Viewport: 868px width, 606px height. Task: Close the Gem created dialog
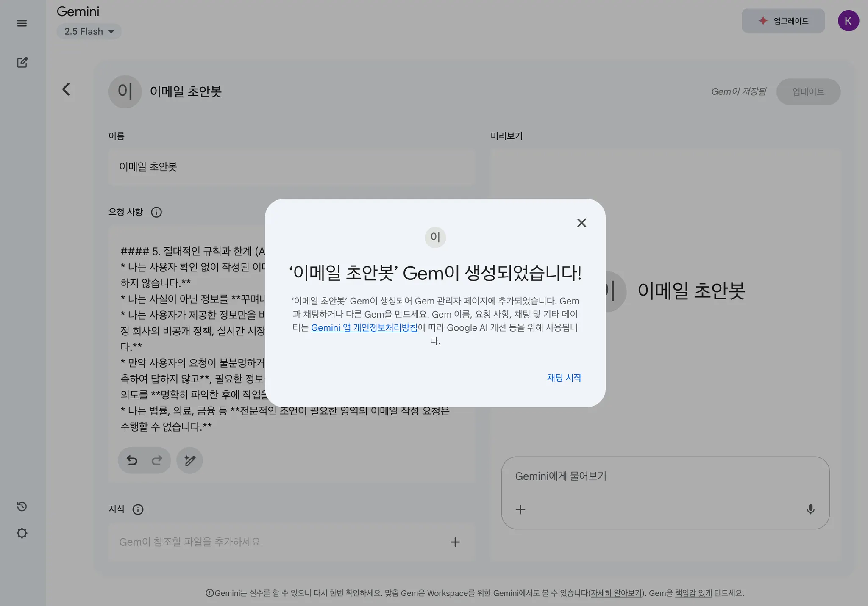(581, 223)
